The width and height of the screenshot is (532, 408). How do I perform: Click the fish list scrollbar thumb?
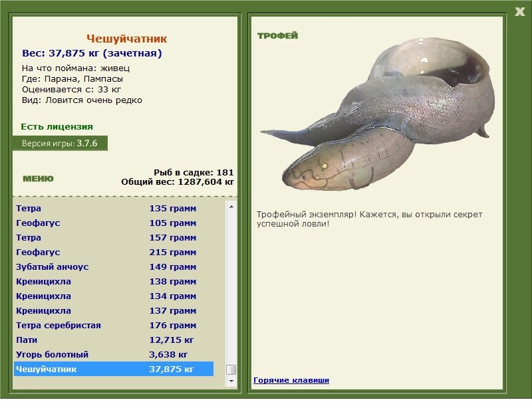(231, 369)
